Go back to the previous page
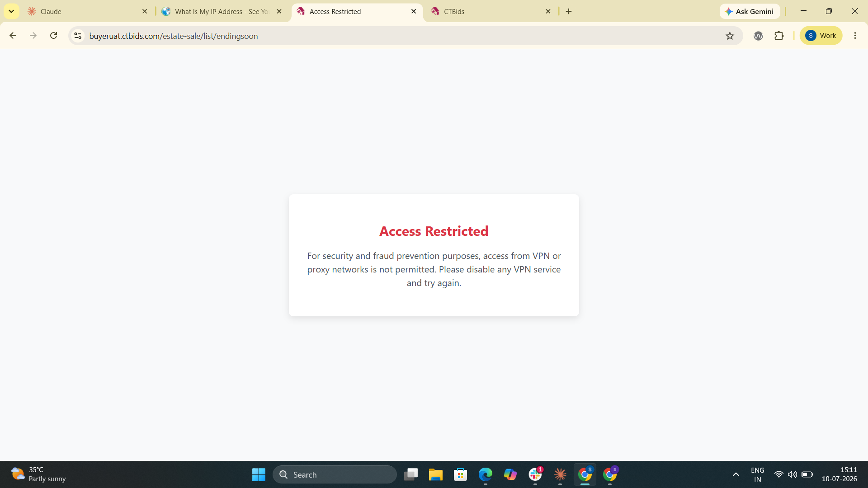Viewport: 868px width, 488px height. 13,36
